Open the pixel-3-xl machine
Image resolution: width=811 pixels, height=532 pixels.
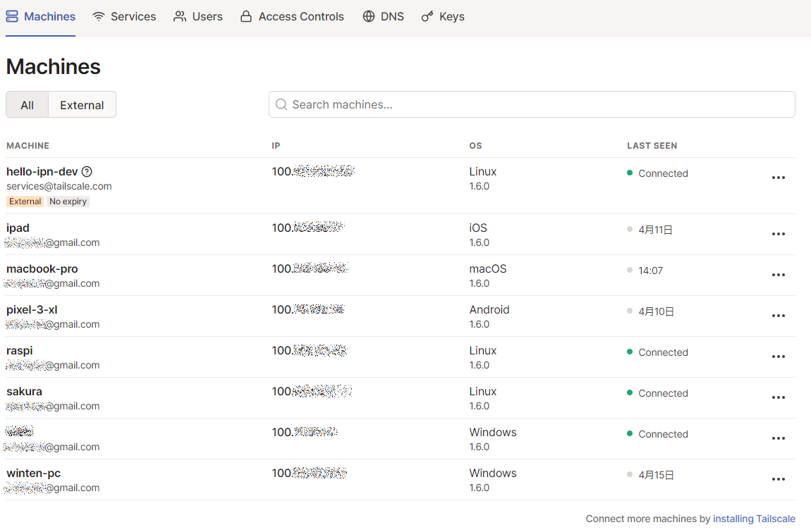tap(32, 309)
